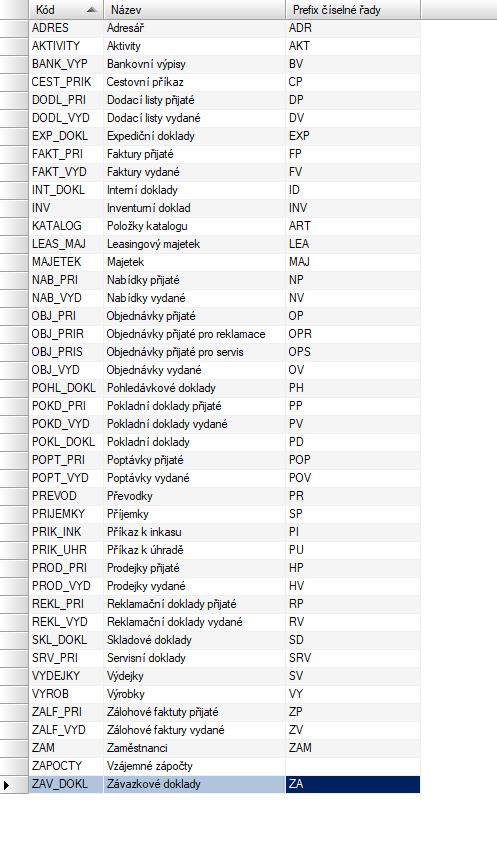Select the current row indicator arrow for ZAV_DOKL

pyautogui.click(x=6, y=785)
